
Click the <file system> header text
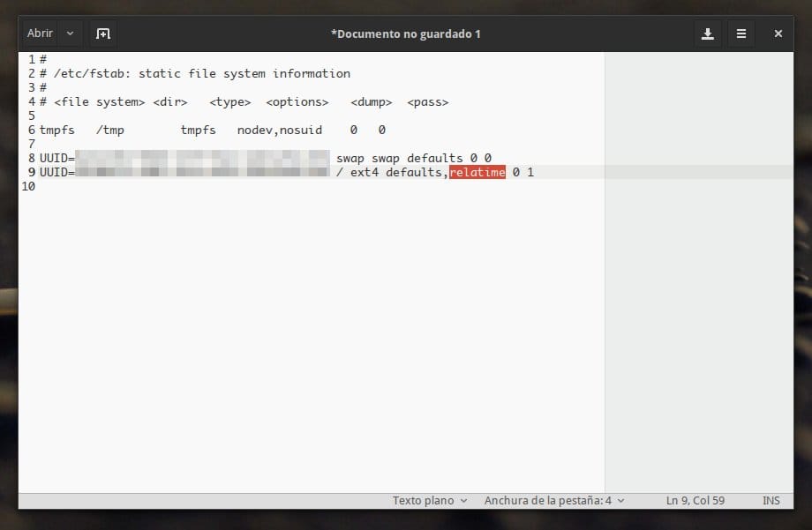(100, 102)
